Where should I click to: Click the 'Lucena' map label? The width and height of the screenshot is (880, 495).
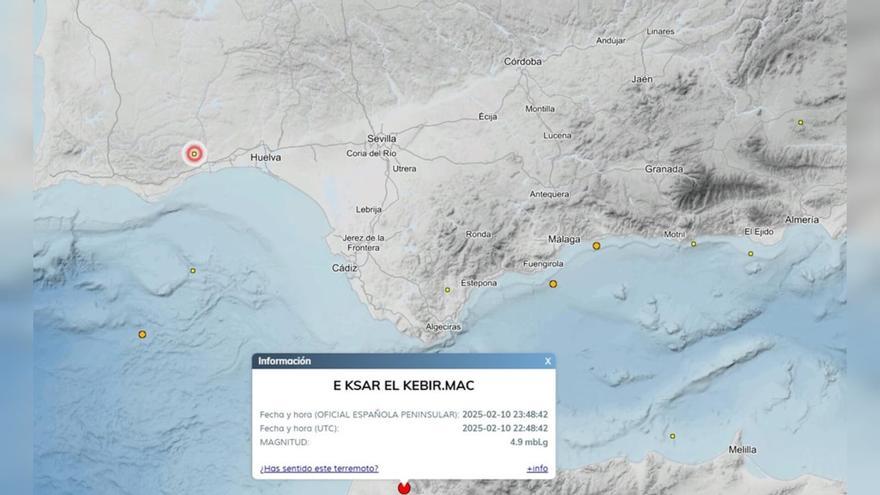pos(557,135)
